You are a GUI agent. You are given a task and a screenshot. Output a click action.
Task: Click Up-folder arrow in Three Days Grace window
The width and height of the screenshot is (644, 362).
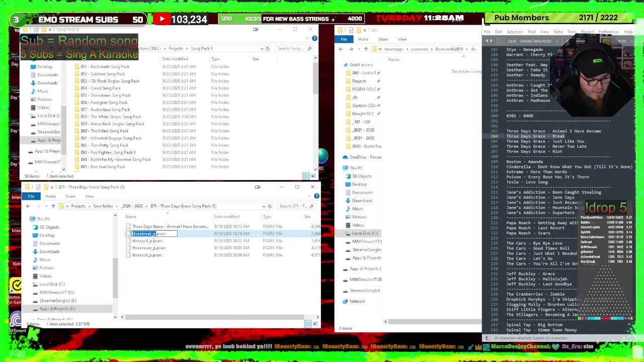click(x=53, y=206)
